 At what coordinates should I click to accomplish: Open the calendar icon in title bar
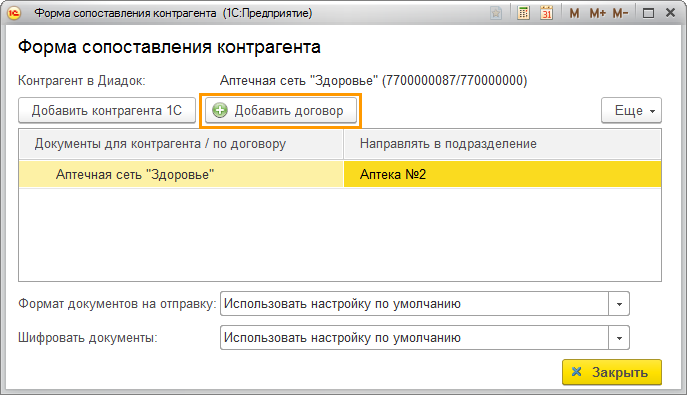546,13
